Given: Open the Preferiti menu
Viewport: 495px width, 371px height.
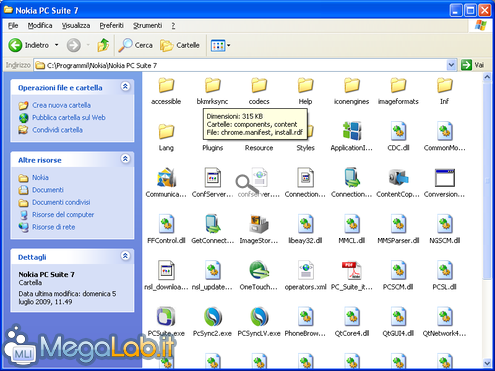Looking at the screenshot, I should tap(111, 25).
